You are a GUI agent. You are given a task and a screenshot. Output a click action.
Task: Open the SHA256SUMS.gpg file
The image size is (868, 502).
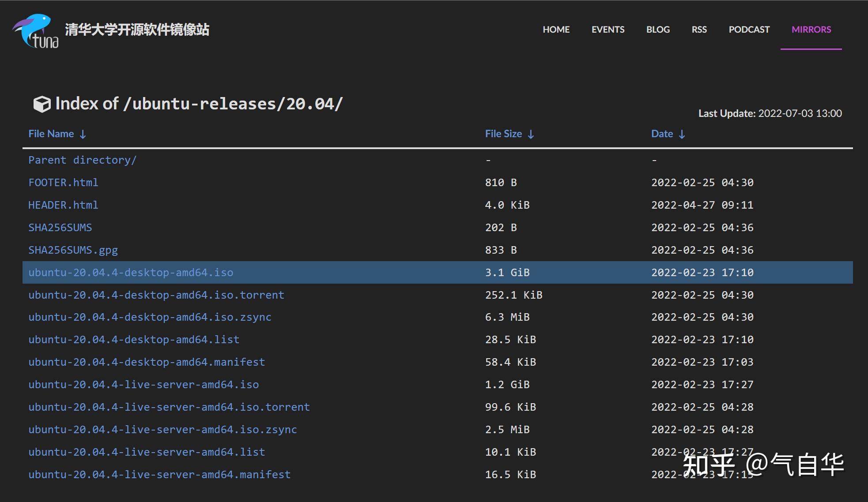click(x=73, y=250)
